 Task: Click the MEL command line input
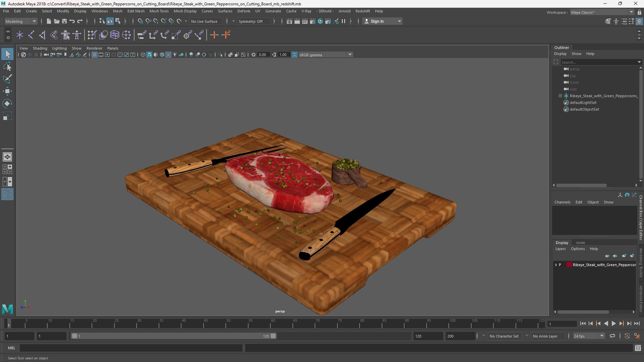click(131, 348)
